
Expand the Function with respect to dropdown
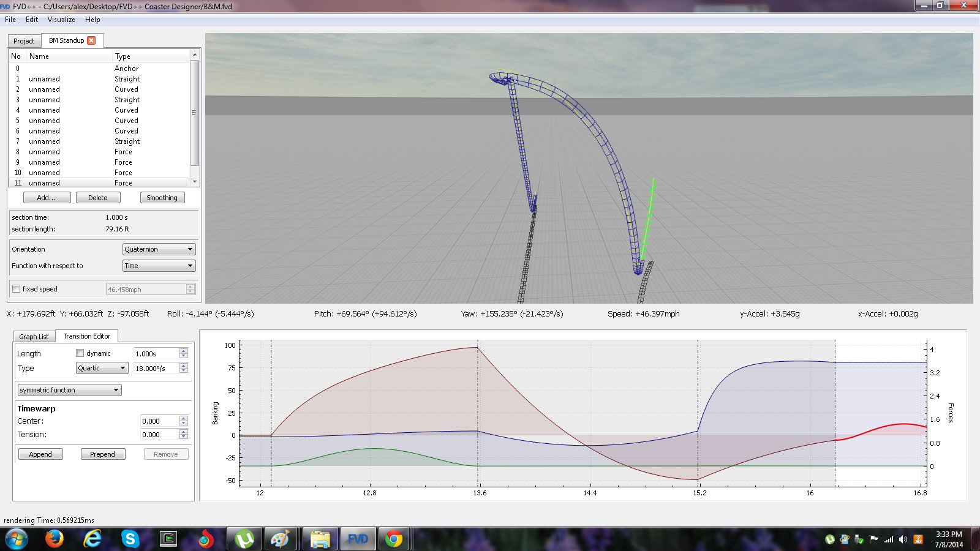[x=159, y=266]
